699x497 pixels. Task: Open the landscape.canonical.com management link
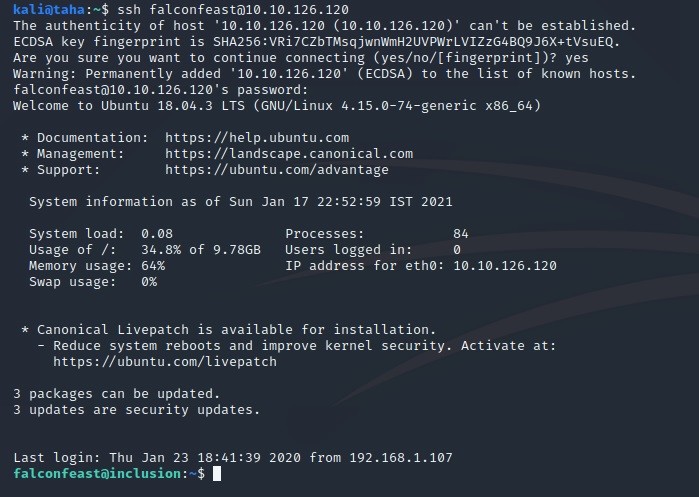(x=289, y=154)
